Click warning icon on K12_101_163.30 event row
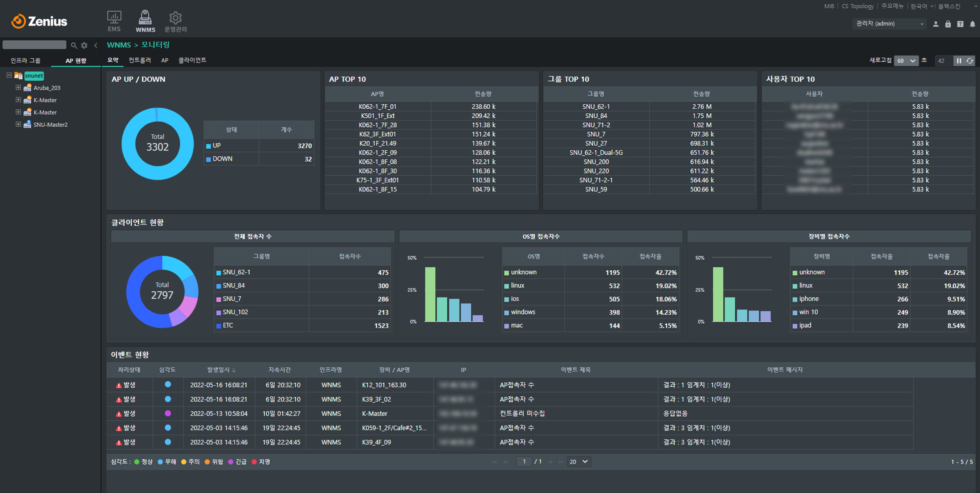The image size is (980, 493). pos(119,385)
